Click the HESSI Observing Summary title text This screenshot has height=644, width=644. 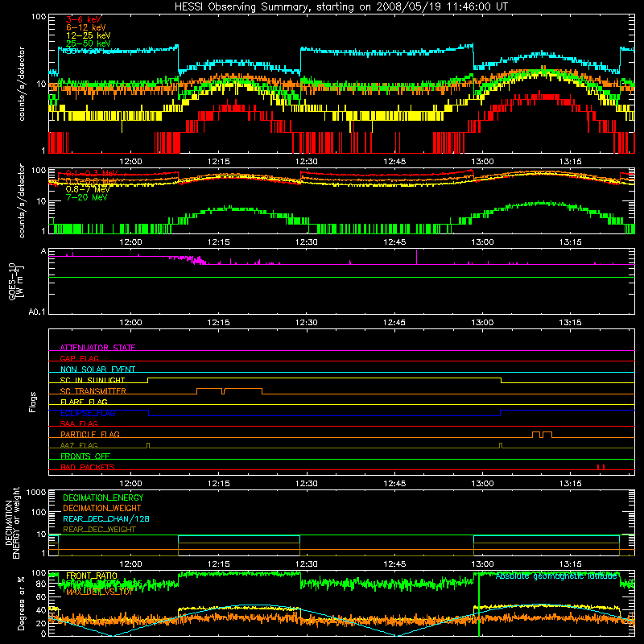point(341,7)
